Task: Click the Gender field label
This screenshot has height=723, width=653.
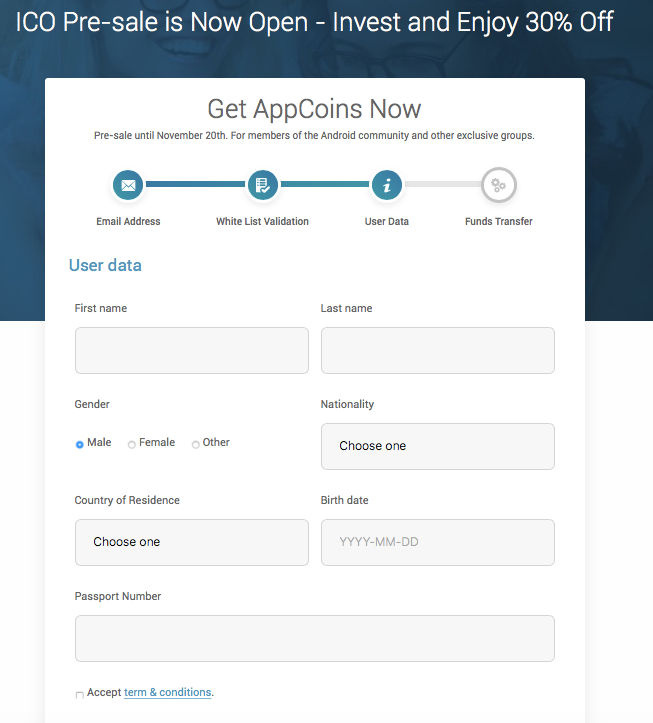Action: pos(92,404)
